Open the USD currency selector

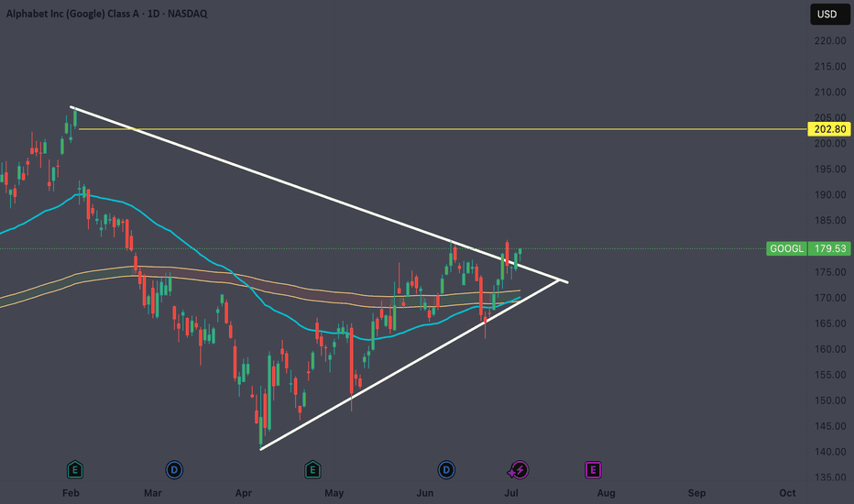[829, 14]
